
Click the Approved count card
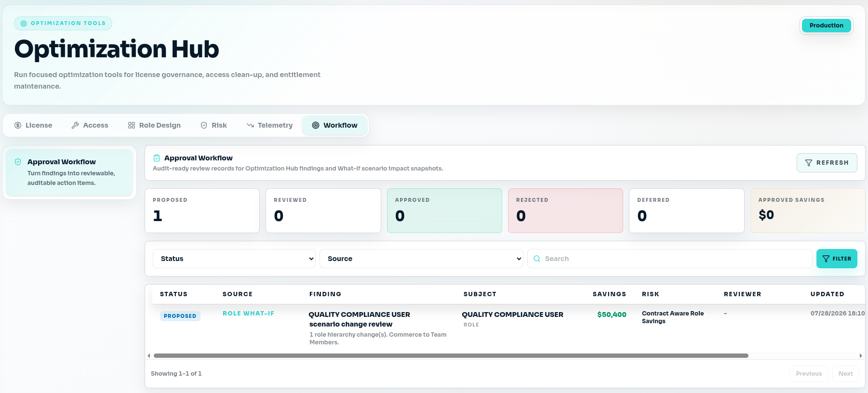[x=444, y=210]
